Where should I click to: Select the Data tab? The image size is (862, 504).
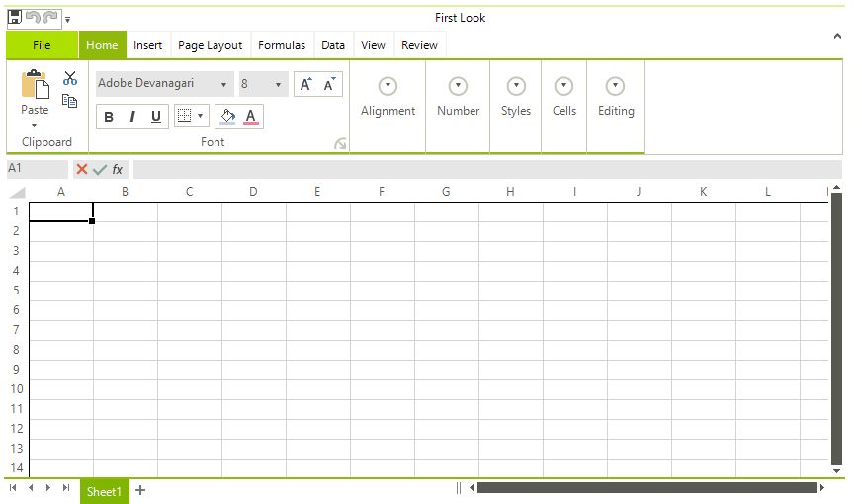coord(333,45)
